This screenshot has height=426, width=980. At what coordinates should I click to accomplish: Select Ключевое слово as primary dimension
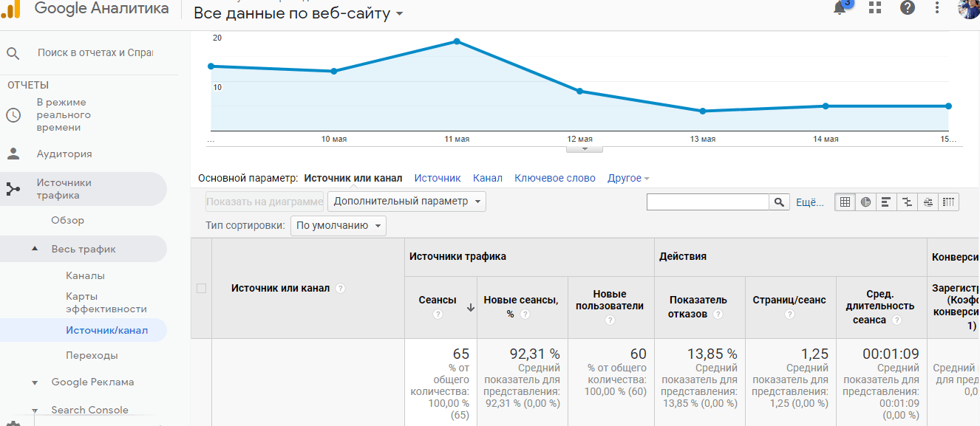554,178
